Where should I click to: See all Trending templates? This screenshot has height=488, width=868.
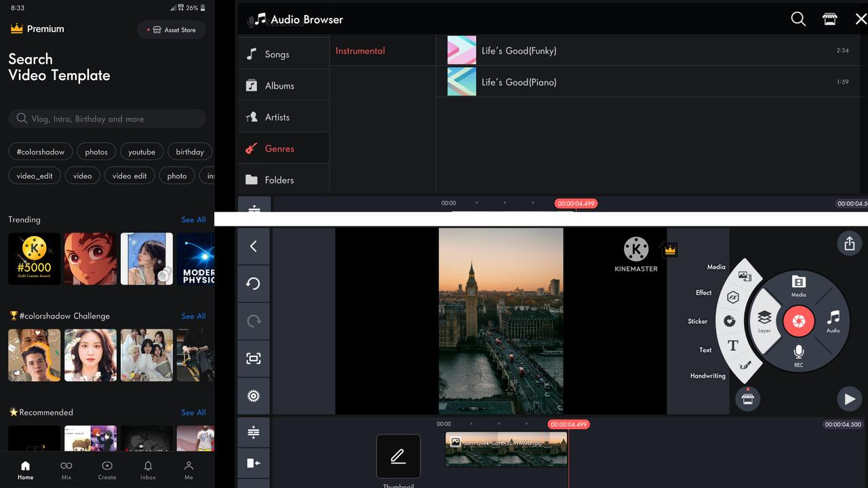pos(193,220)
